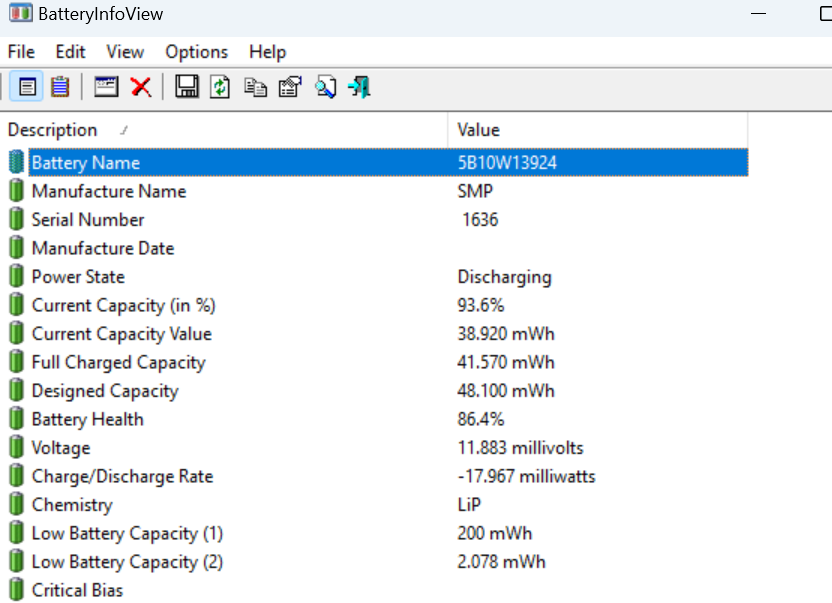832x603 pixels.
Task: Click battery icon beside Voltage
Action: 16,447
